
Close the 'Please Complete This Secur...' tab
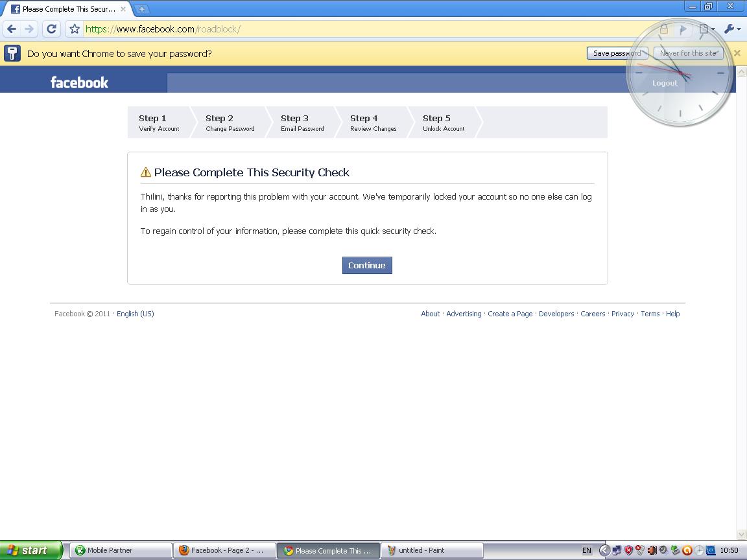[x=123, y=8]
